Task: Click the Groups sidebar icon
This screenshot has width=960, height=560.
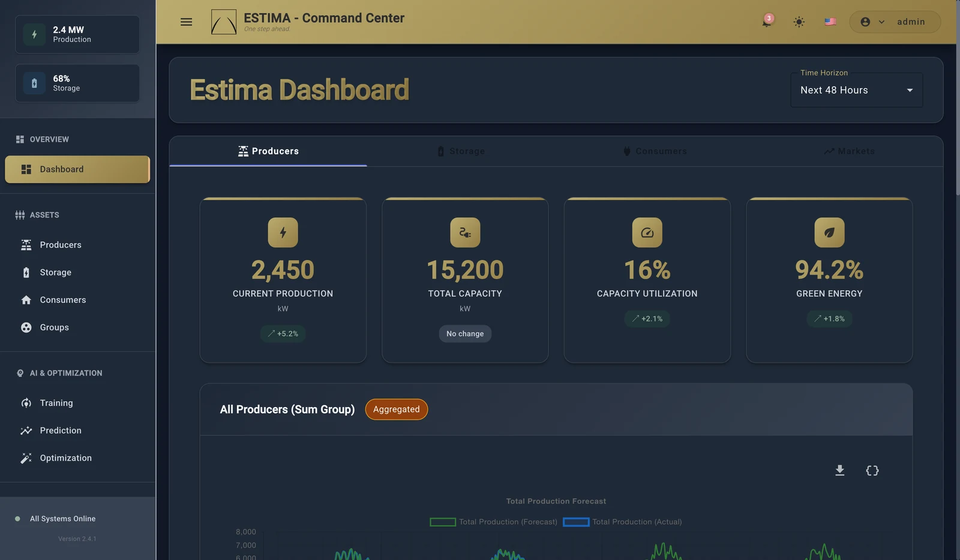Action: (26, 327)
